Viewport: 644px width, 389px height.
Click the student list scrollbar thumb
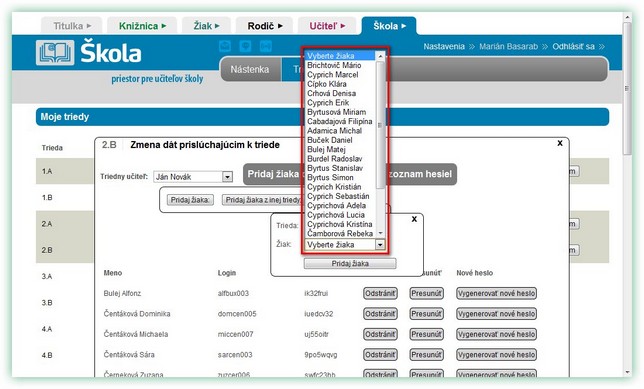point(380,125)
